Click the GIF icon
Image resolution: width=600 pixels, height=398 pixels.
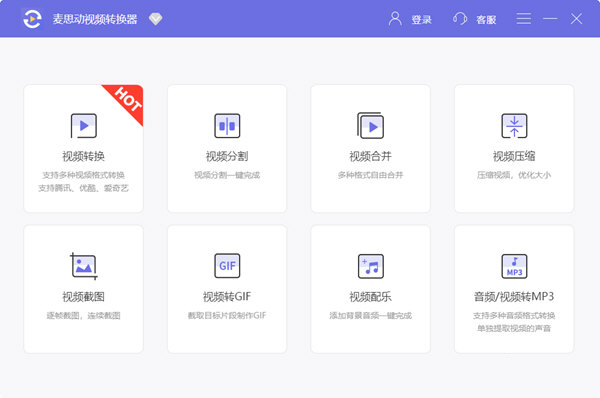pyautogui.click(x=227, y=266)
